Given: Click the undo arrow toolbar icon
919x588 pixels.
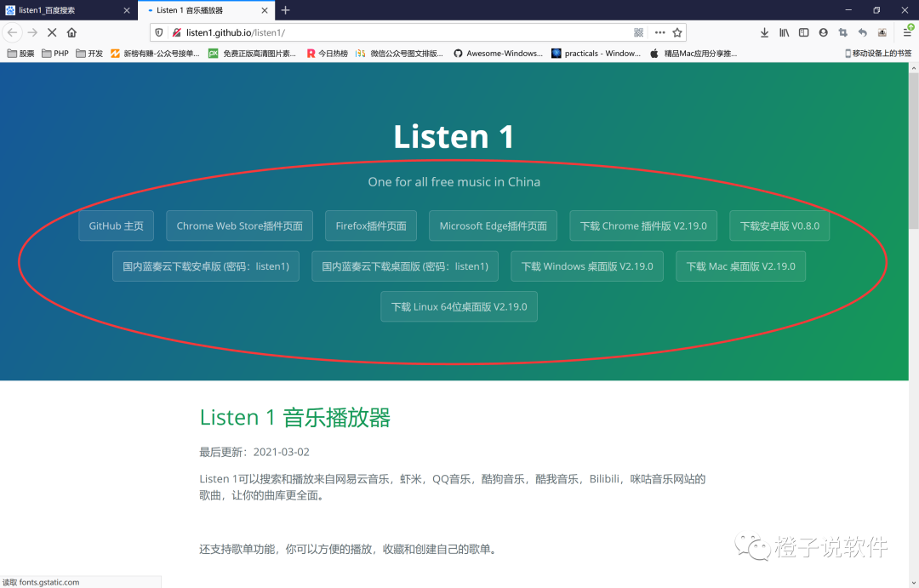Looking at the screenshot, I should point(863,33).
